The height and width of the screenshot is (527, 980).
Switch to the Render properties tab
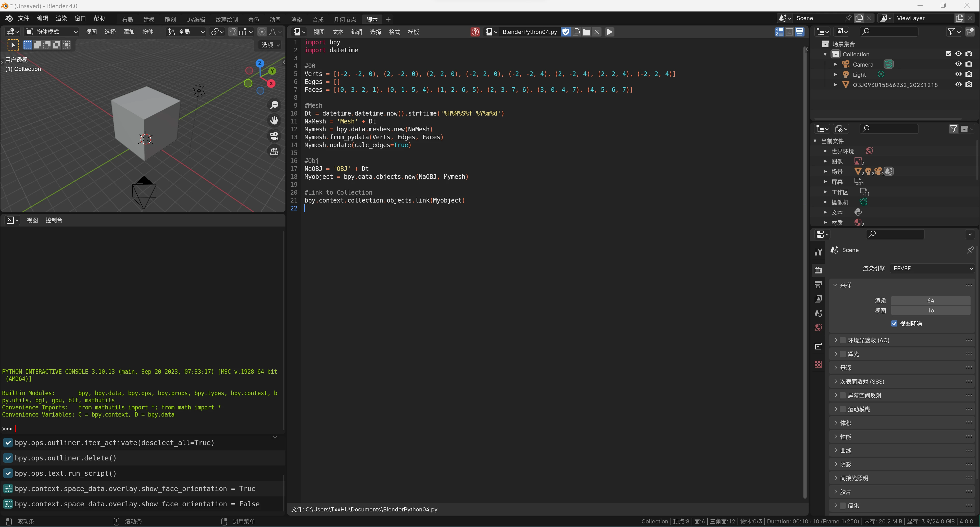(818, 270)
